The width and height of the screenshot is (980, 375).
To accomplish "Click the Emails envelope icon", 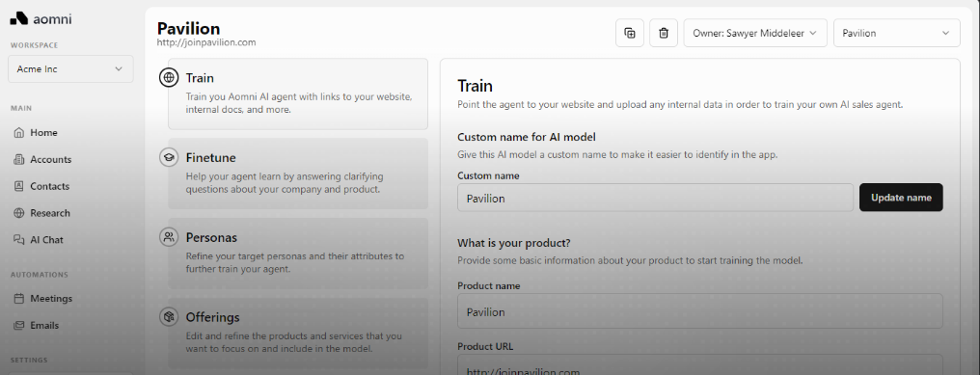I will [18, 326].
